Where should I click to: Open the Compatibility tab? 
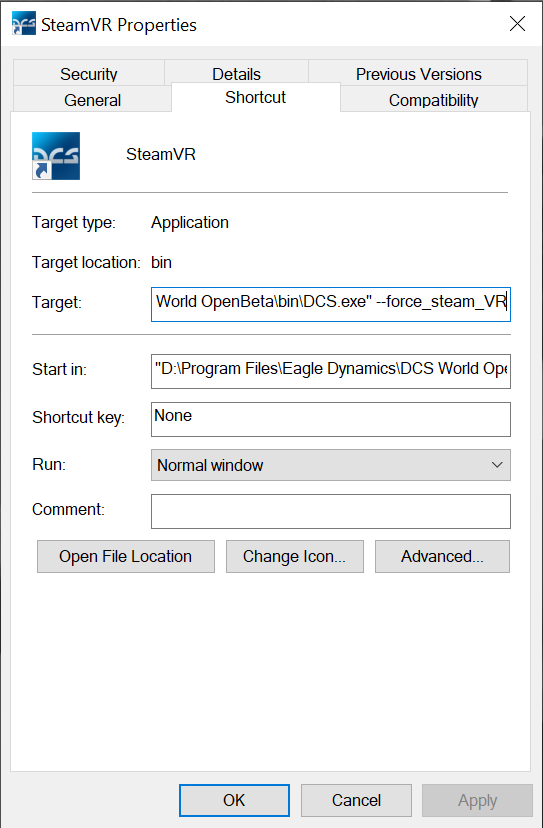point(434,99)
